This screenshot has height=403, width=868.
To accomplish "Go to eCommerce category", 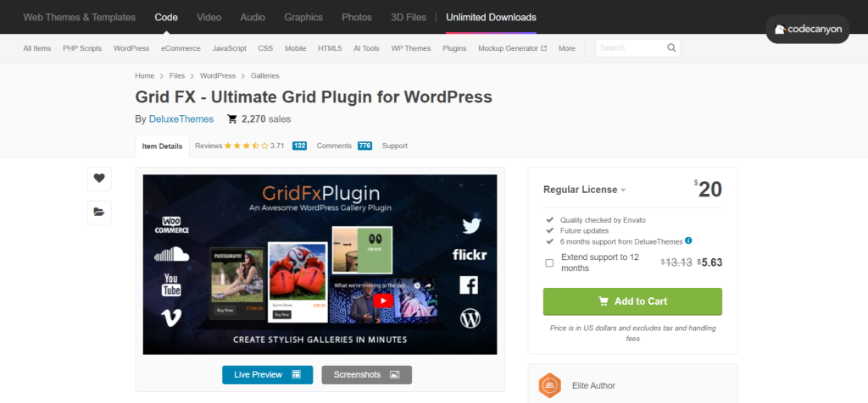I will pyautogui.click(x=181, y=48).
